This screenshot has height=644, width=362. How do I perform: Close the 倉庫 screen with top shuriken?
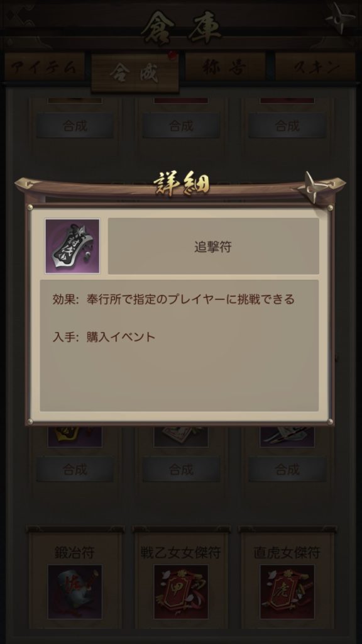[340, 17]
